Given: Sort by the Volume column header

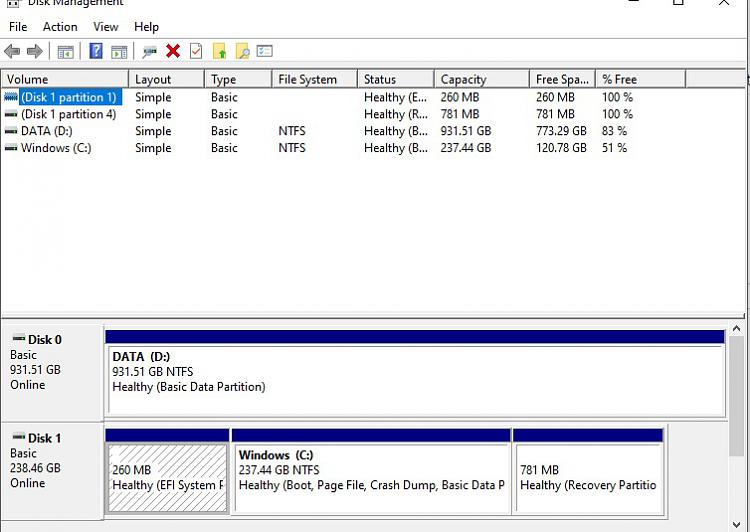Looking at the screenshot, I should click(65, 79).
